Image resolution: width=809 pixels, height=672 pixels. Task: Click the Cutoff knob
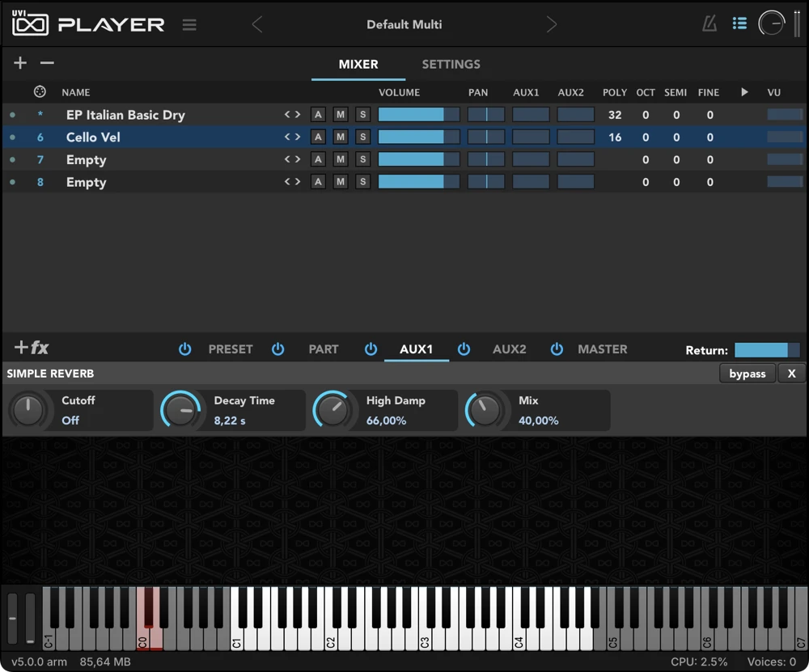pyautogui.click(x=28, y=410)
